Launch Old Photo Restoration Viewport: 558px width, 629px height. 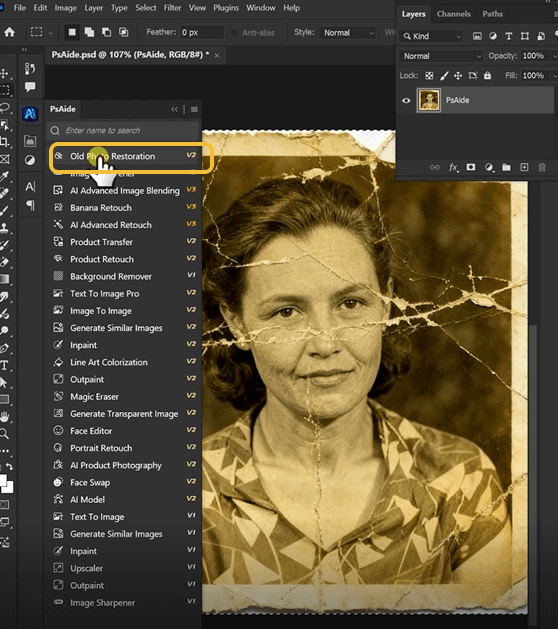click(125, 156)
